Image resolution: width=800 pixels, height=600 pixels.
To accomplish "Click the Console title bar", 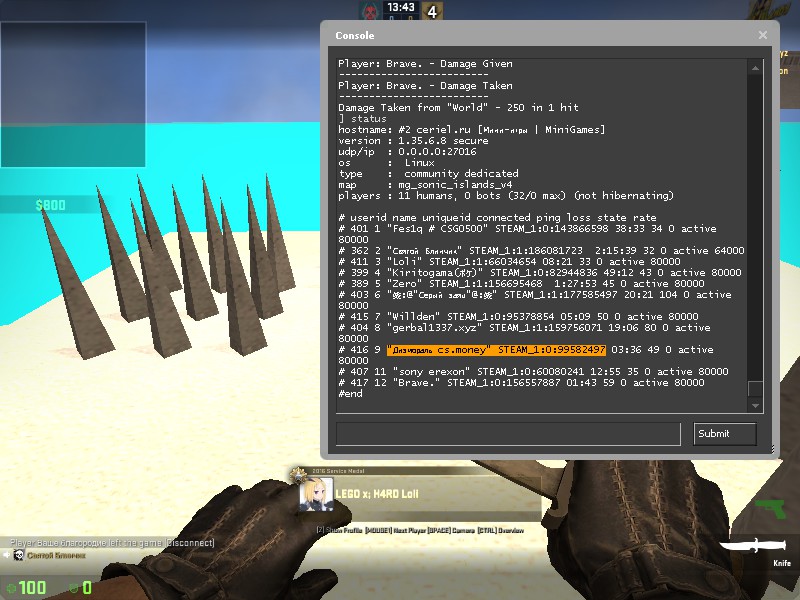I will click(540, 35).
